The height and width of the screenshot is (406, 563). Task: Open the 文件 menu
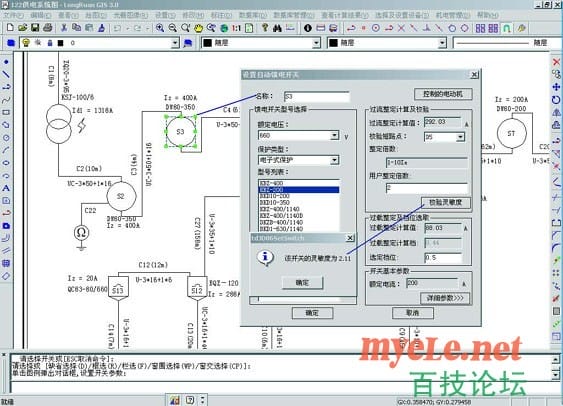point(14,15)
